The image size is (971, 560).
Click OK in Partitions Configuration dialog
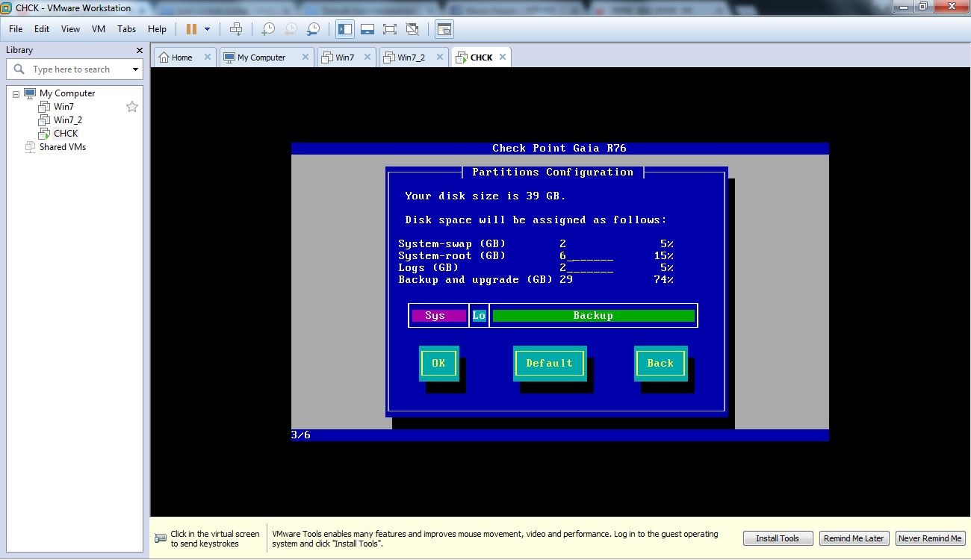coord(438,363)
